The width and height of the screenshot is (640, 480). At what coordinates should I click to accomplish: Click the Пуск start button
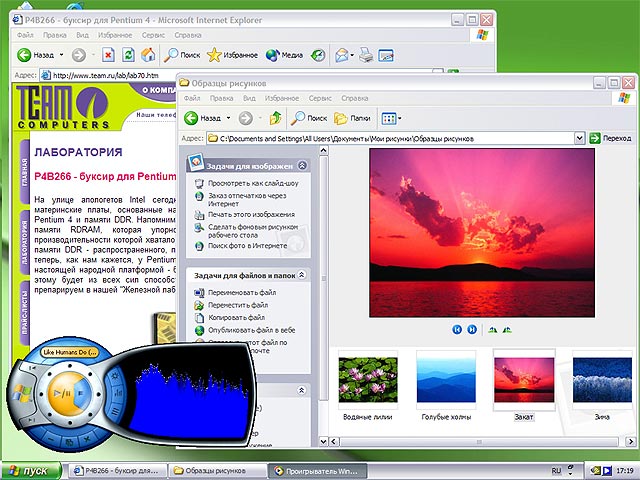[x=28, y=469]
